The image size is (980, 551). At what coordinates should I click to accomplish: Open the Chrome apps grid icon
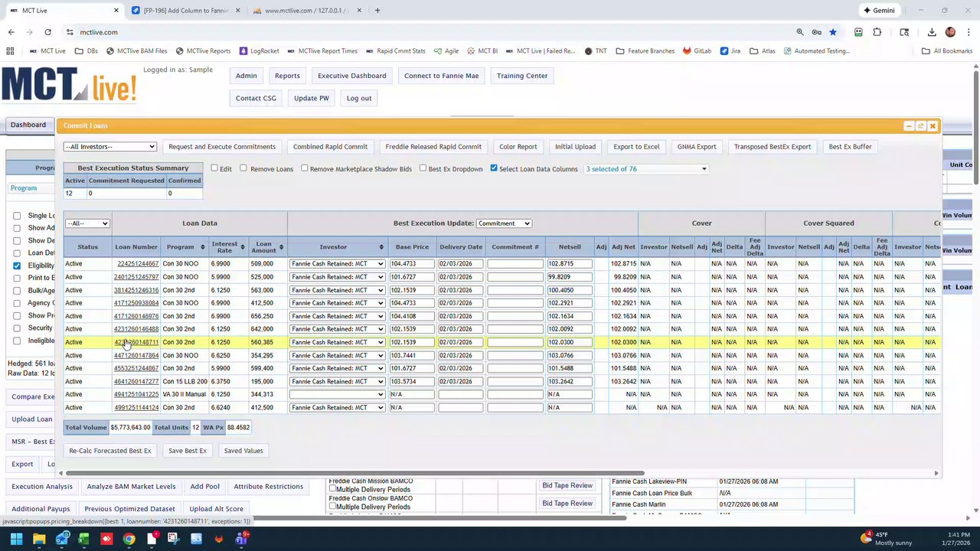(10, 51)
